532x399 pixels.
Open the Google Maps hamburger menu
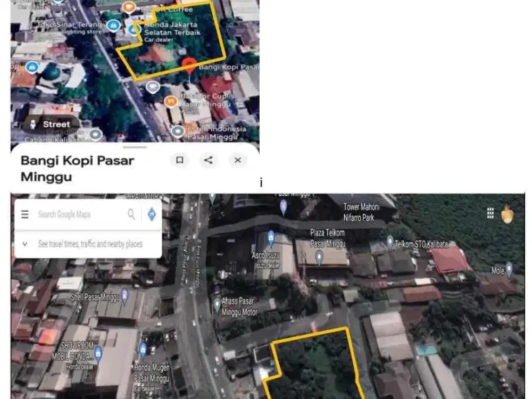(25, 214)
